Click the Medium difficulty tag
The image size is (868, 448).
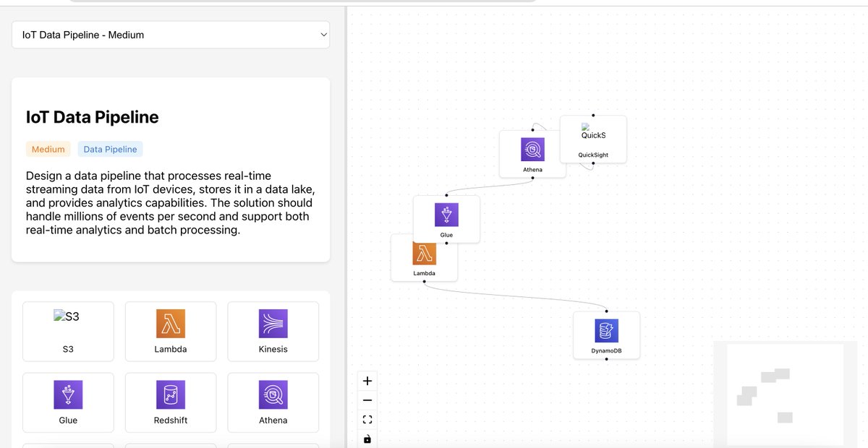pos(48,149)
